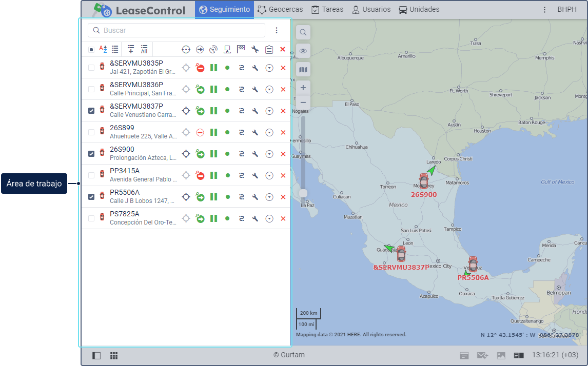Zoom in the map with plus button
This screenshot has width=588, height=366.
pyautogui.click(x=303, y=88)
